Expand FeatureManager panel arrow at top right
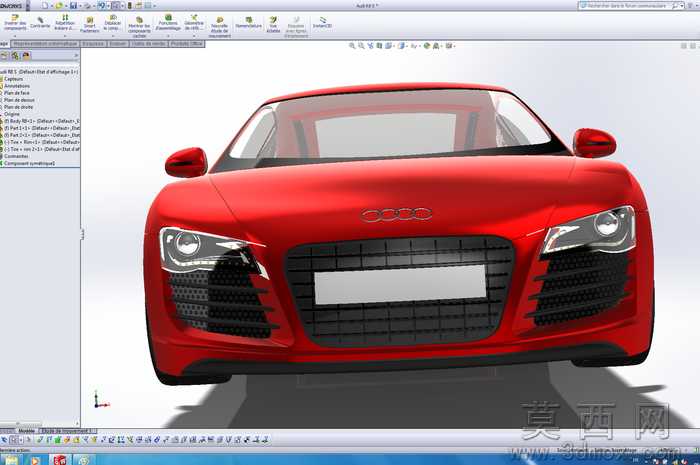Image resolution: width=700 pixels, height=465 pixels. click(76, 56)
